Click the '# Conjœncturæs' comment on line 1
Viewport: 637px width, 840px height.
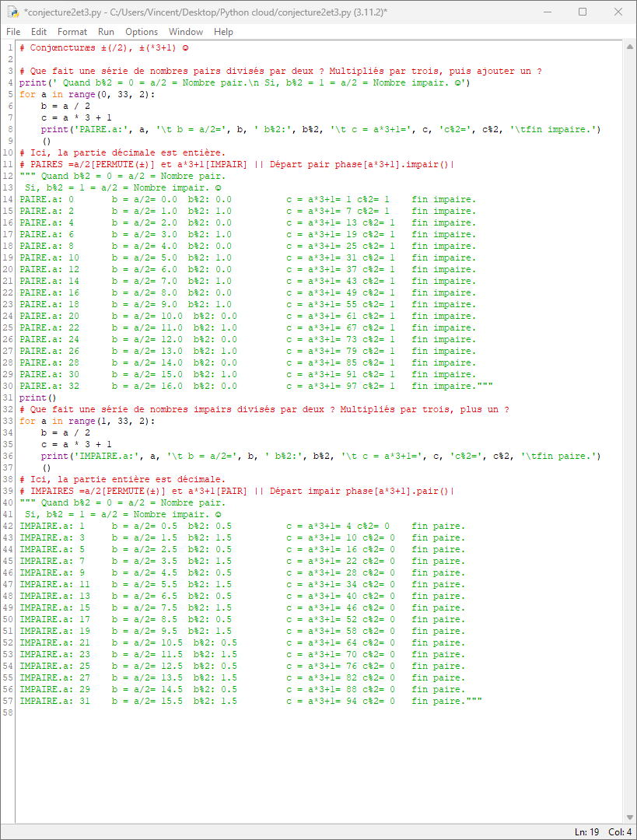click(104, 47)
